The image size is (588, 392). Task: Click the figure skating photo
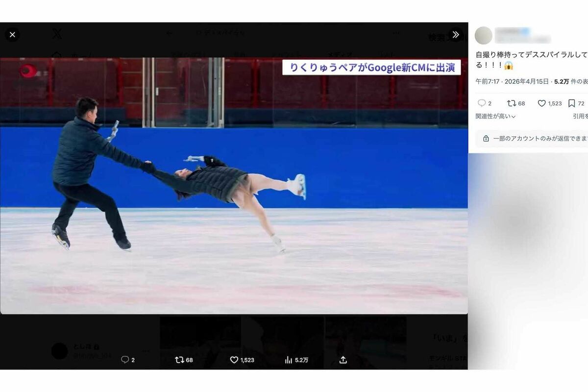(x=234, y=186)
